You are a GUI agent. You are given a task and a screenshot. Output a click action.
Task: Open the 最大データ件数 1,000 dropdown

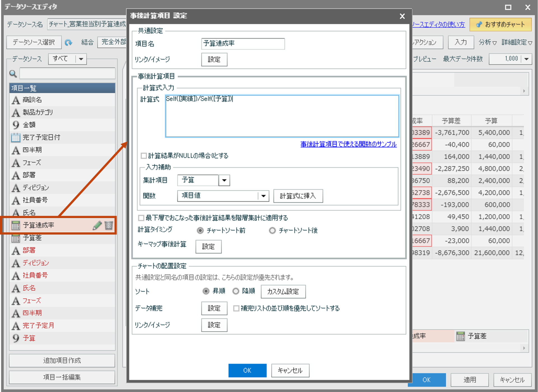(x=526, y=59)
